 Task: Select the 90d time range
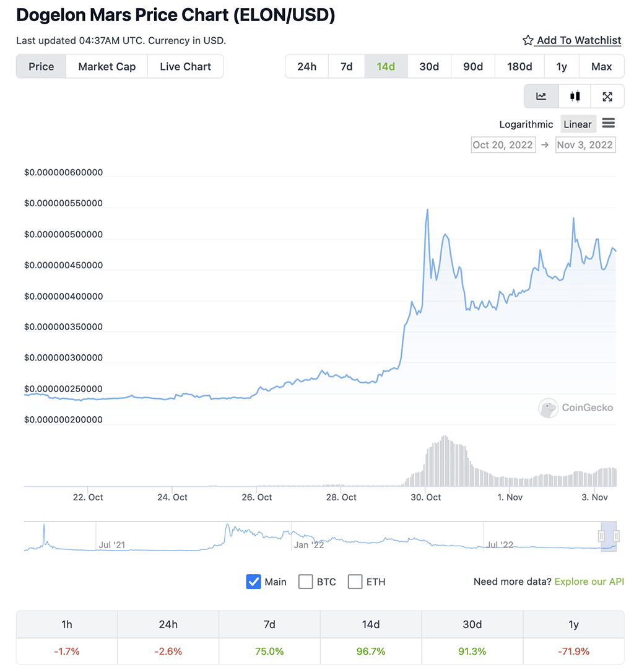pyautogui.click(x=473, y=66)
